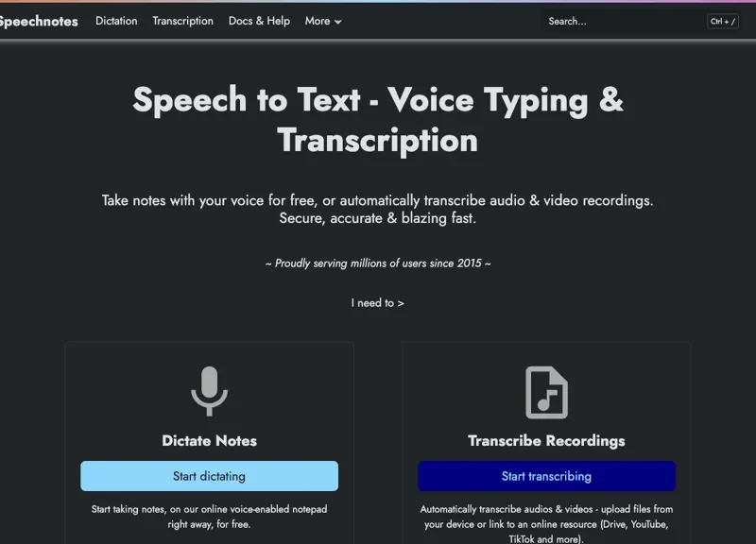Image resolution: width=756 pixels, height=544 pixels.
Task: Click the Speechnotes logo
Action: point(39,21)
